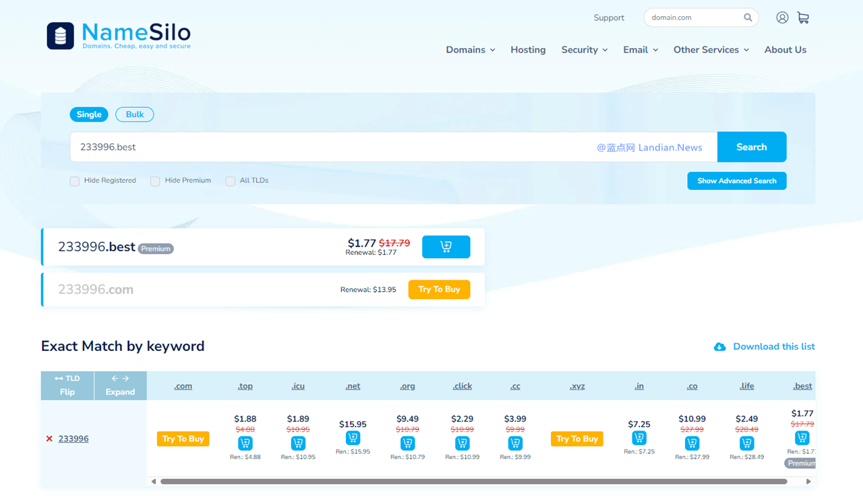Click the .org column header
Screen dimensions: 863x504
(x=407, y=386)
